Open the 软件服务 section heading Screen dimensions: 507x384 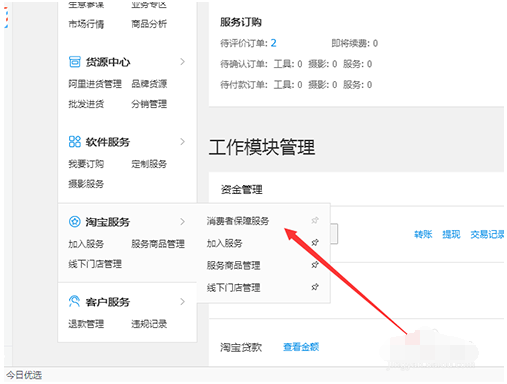tap(108, 142)
